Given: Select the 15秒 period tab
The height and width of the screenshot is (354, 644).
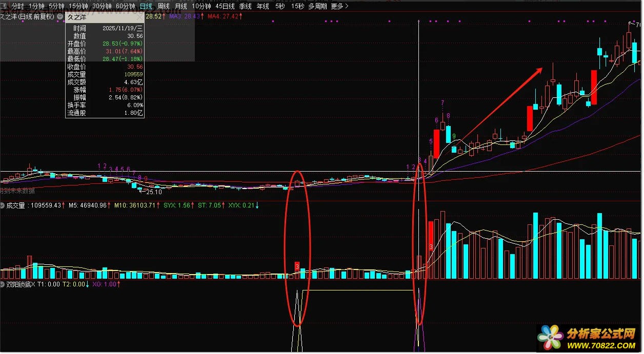Looking at the screenshot, I should pos(297,6).
